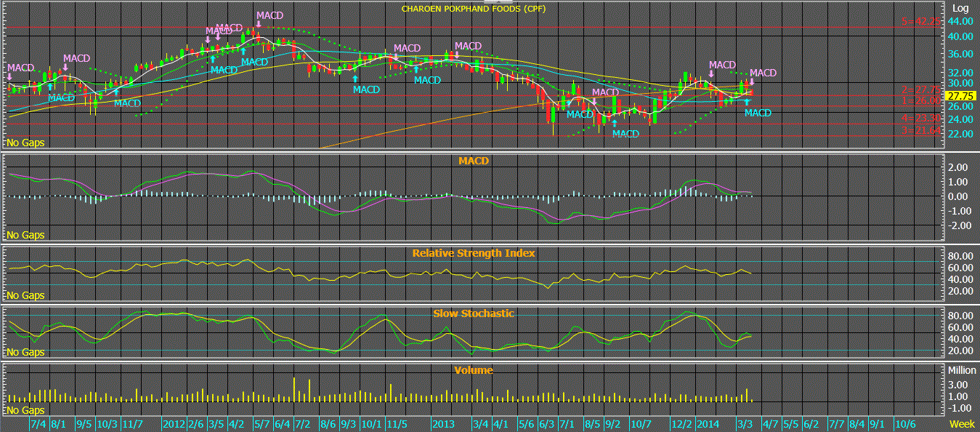Click the 44.00 price axis value

(961, 22)
